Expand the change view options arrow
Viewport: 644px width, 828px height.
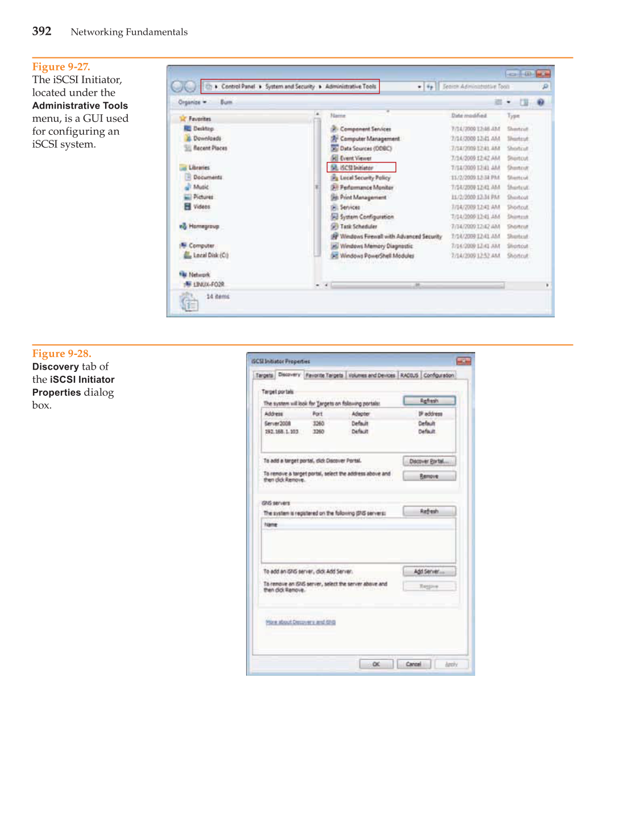pos(509,102)
